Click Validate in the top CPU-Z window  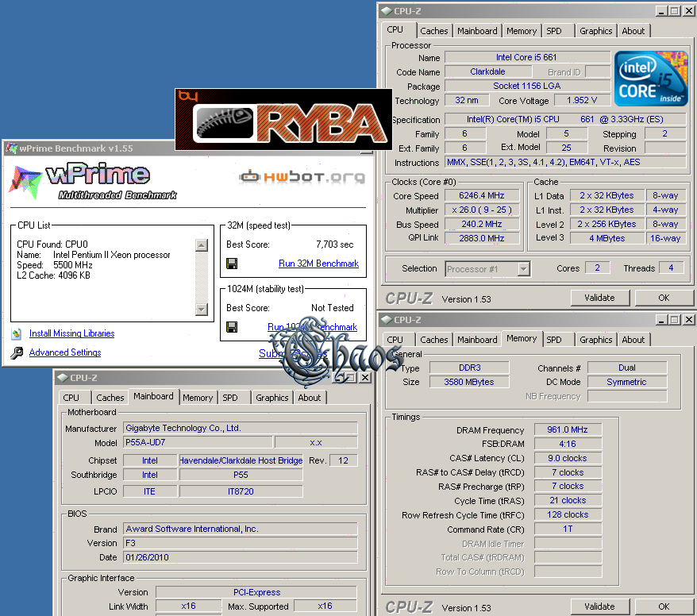click(x=599, y=298)
